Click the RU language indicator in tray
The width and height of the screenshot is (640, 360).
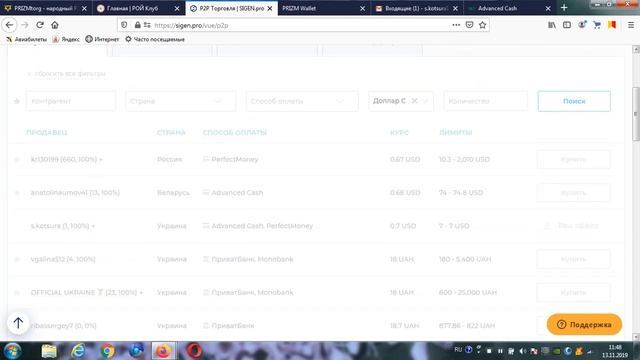coord(458,350)
